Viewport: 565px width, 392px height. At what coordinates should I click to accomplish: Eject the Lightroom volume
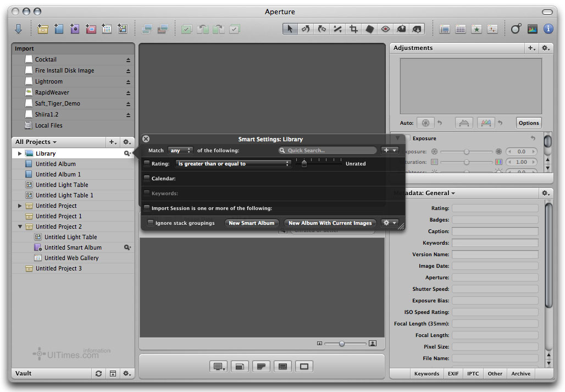tap(128, 82)
